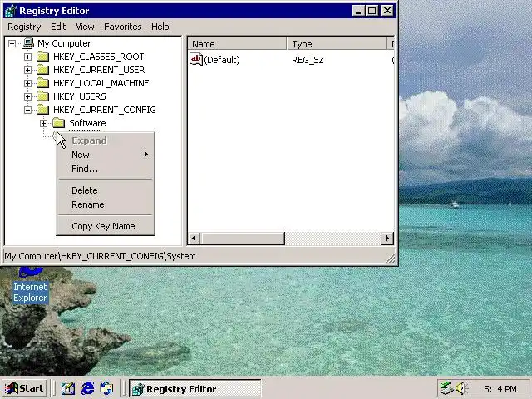
Task: Select the Software key label
Action: 87,123
